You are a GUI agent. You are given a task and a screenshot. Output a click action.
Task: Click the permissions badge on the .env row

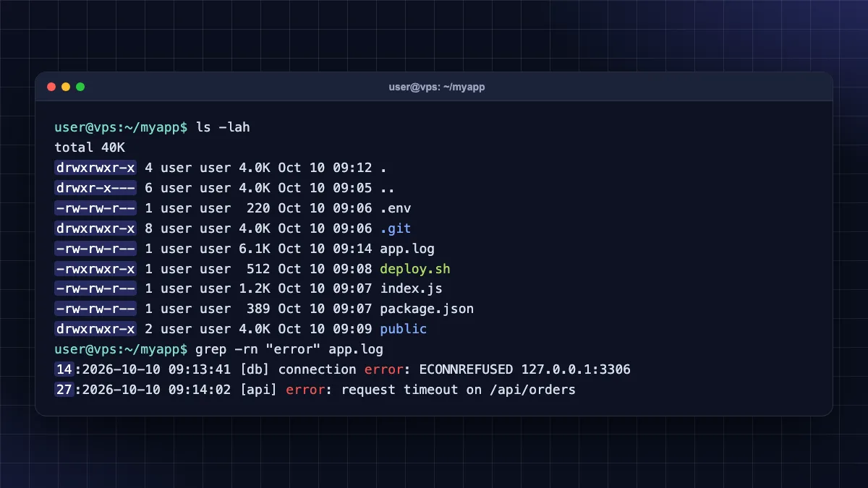click(x=95, y=208)
